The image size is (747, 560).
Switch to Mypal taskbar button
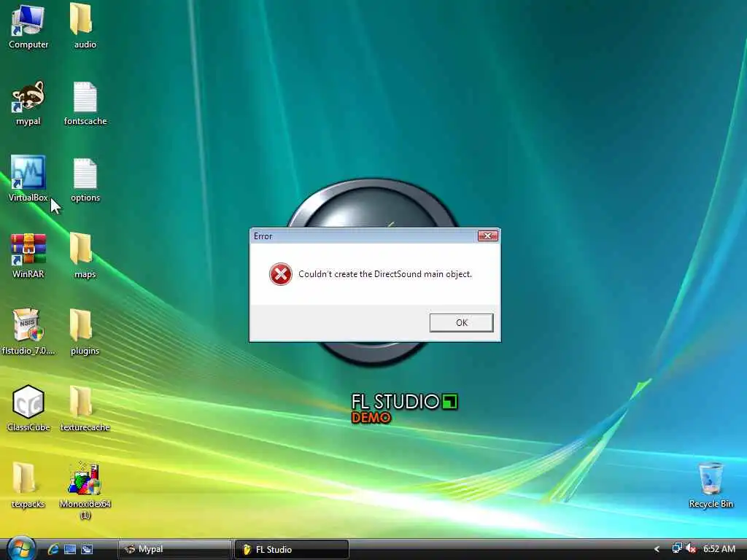(x=174, y=549)
